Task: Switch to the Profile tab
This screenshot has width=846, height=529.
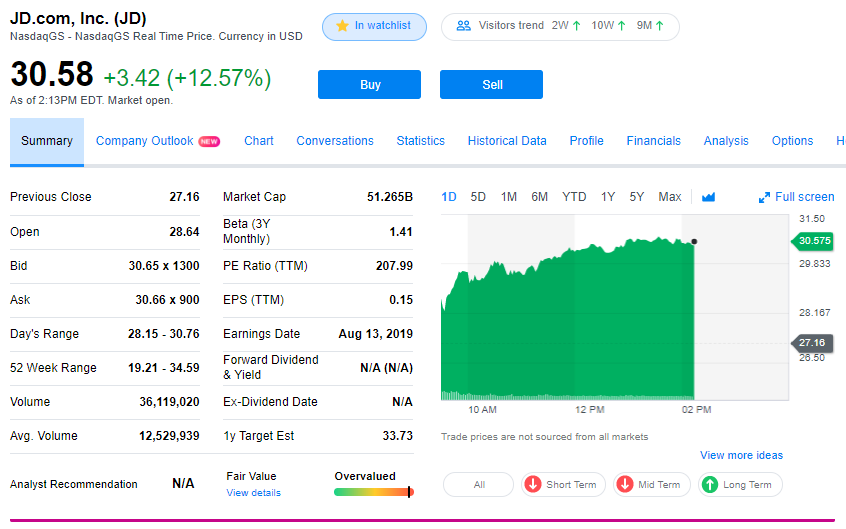Action: [x=586, y=141]
